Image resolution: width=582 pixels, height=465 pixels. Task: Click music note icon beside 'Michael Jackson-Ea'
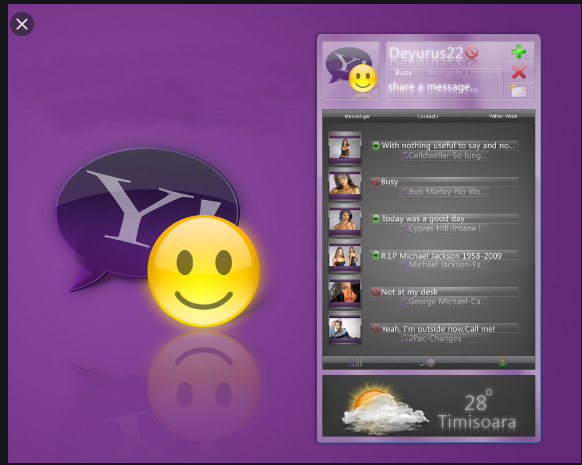tap(404, 265)
